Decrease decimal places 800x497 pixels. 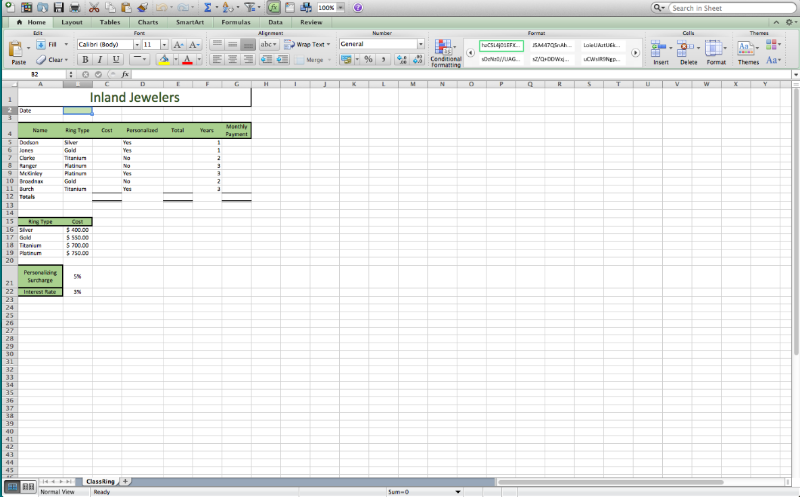click(x=417, y=59)
